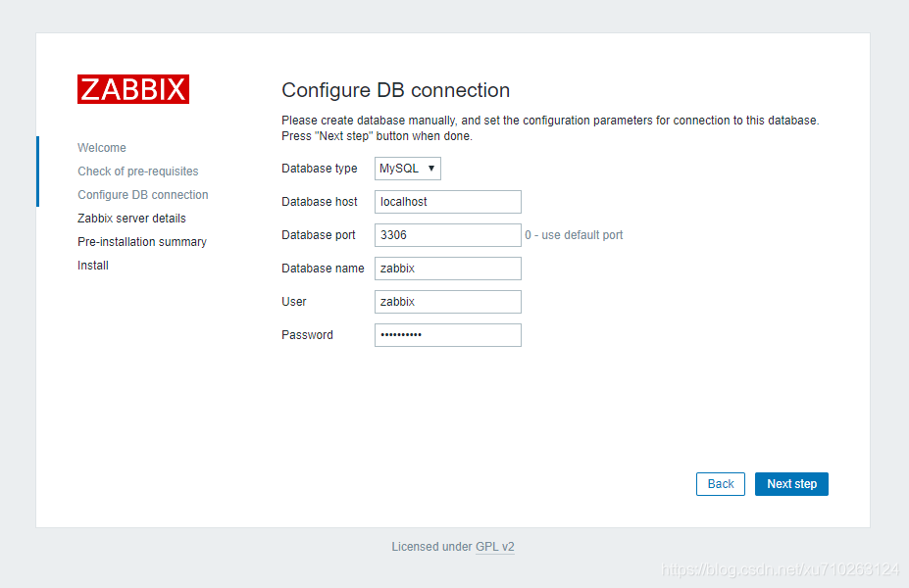Click the User label

pyautogui.click(x=294, y=302)
